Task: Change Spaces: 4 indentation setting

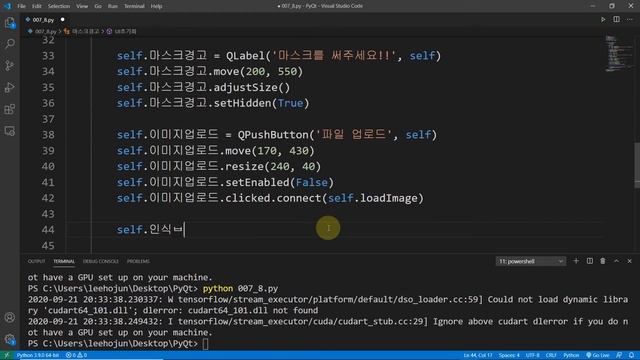Action: (509, 355)
